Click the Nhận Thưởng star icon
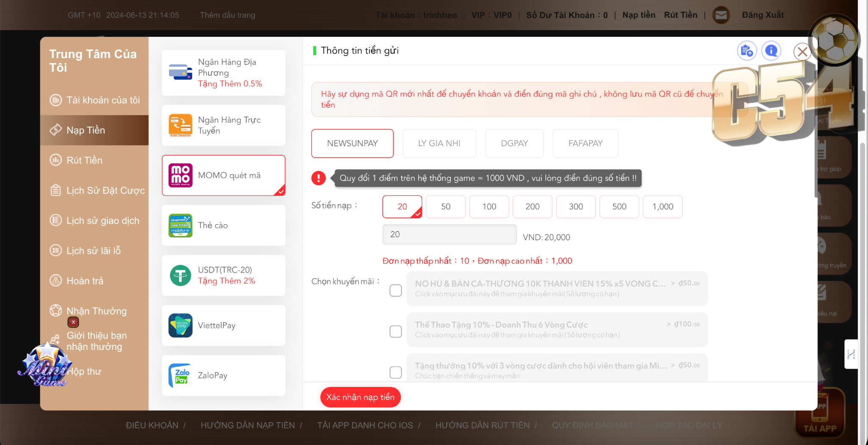The height and width of the screenshot is (445, 868). click(x=56, y=311)
